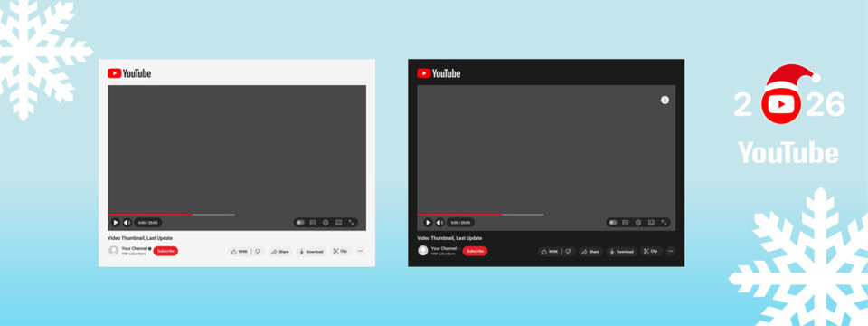
Task: Click the 5:00 / 25:00 time display in light player
Action: tap(147, 223)
